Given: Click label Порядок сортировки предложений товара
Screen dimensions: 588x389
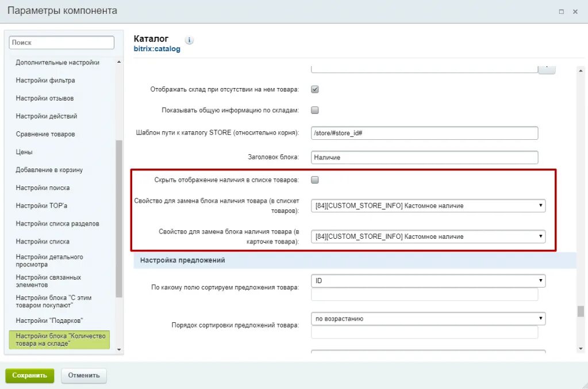Looking at the screenshot, I should click(235, 325).
